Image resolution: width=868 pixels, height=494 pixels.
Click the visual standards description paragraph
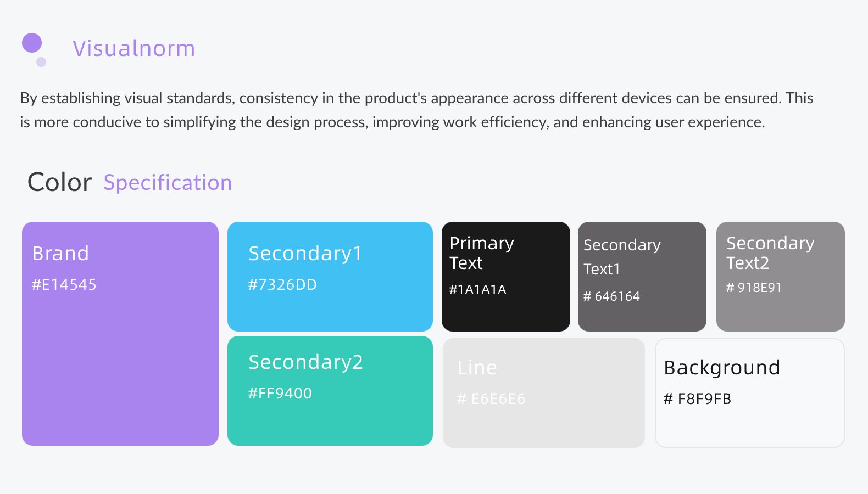coord(416,110)
